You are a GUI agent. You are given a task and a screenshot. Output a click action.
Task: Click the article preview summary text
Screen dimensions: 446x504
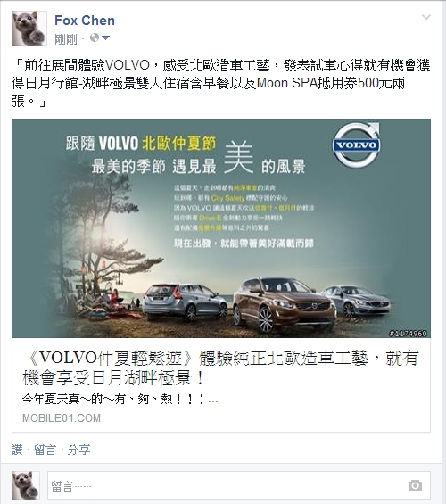click(120, 400)
